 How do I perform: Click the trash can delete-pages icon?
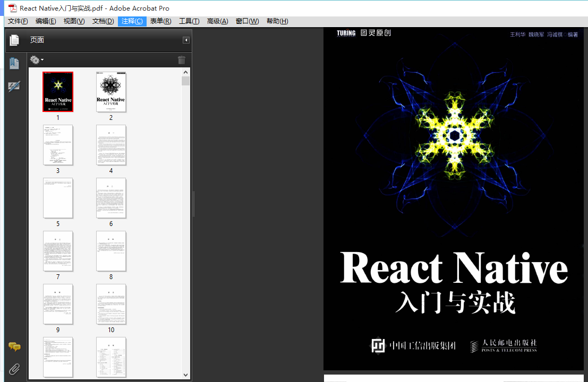182,60
